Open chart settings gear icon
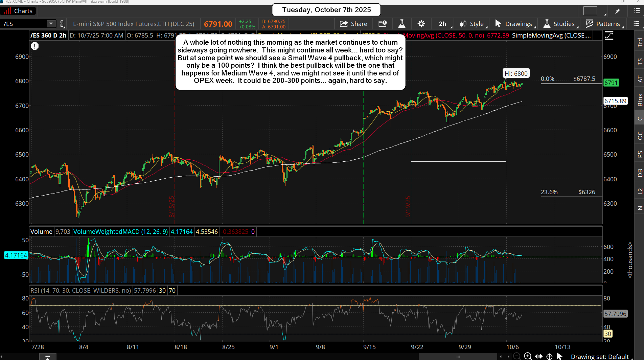 421,24
